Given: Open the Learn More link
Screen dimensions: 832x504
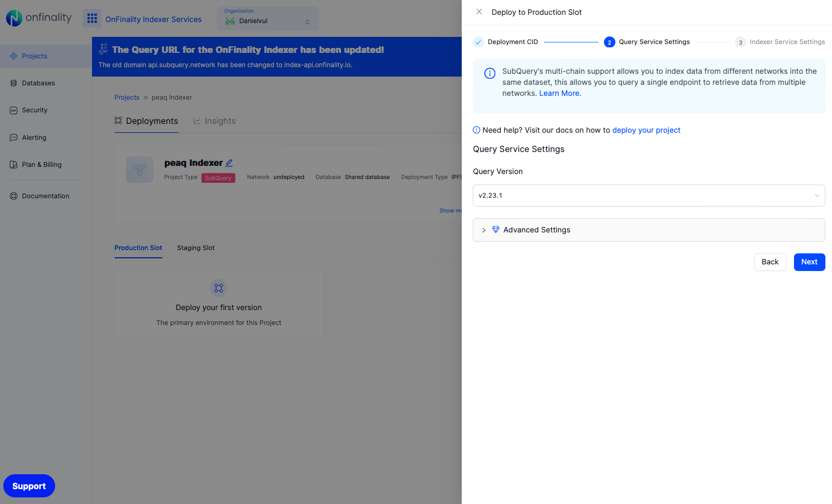Looking at the screenshot, I should (559, 93).
